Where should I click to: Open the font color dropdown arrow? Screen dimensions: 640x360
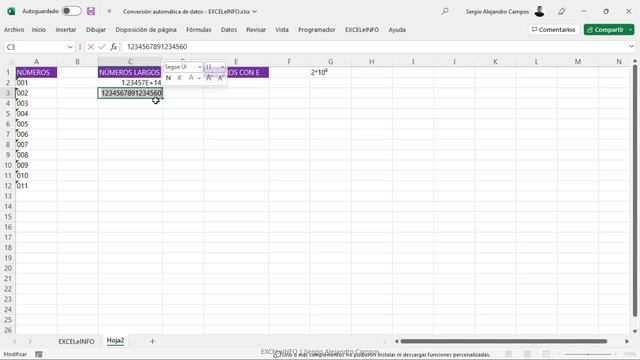point(199,78)
